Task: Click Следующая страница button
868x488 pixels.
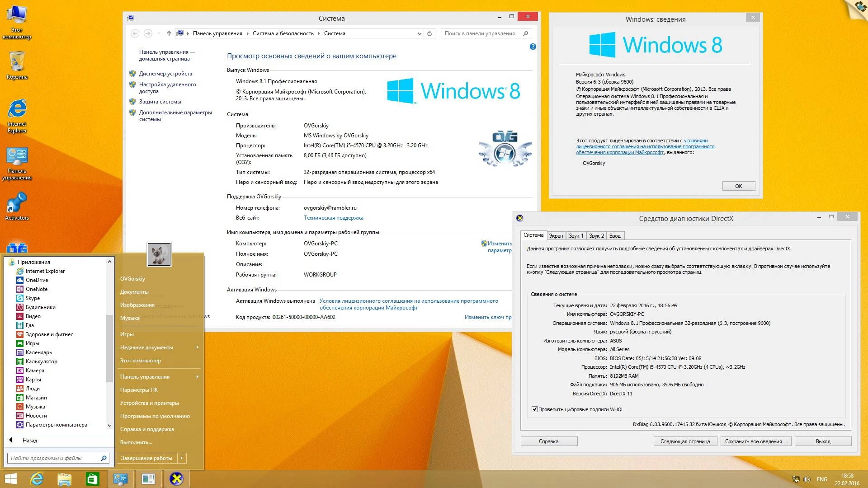Action: [685, 441]
